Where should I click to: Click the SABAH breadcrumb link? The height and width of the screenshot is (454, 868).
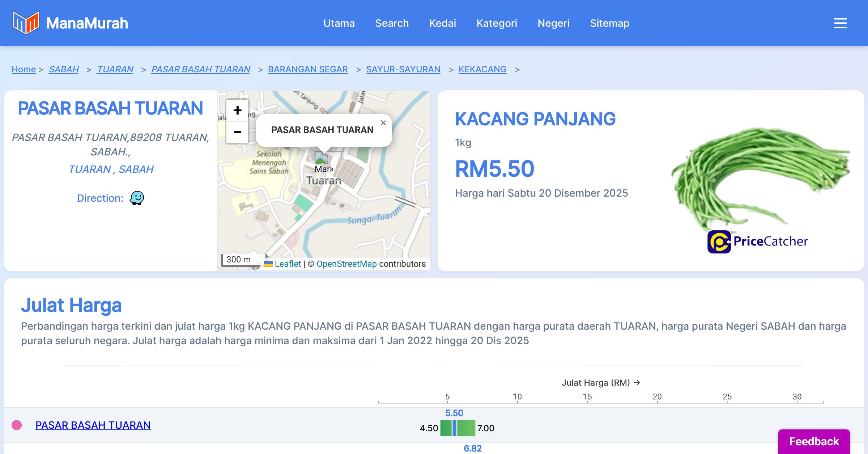click(x=64, y=69)
